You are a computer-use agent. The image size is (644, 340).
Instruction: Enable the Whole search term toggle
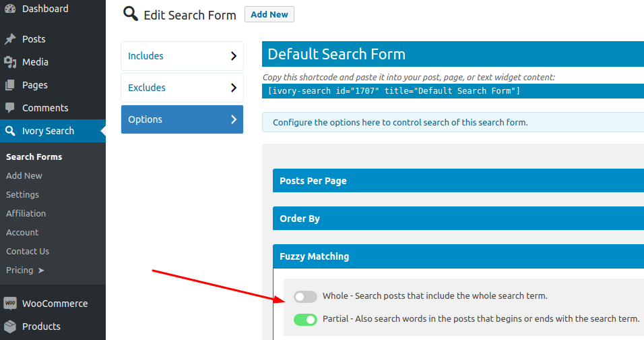pyautogui.click(x=305, y=296)
